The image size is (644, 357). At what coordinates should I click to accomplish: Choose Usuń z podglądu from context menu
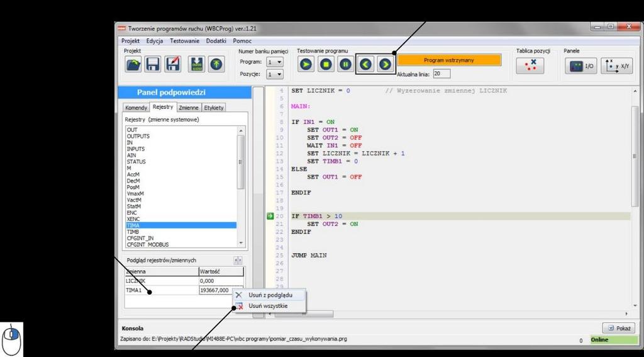click(270, 295)
